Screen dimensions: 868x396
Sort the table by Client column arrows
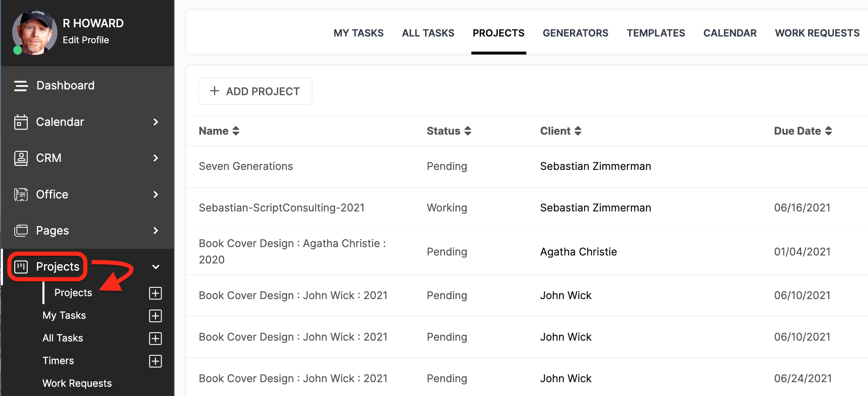click(x=578, y=131)
